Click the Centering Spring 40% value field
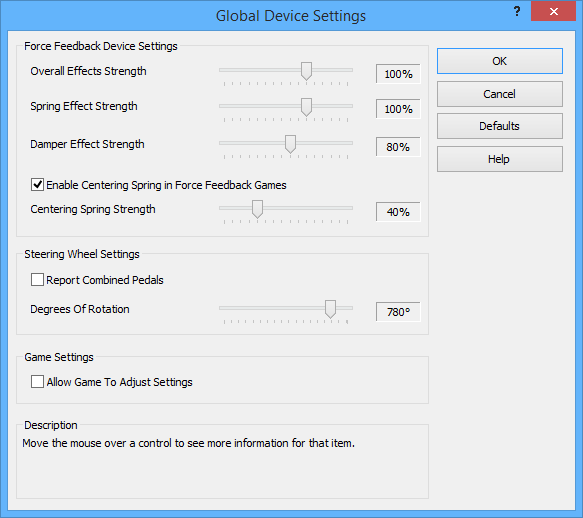Screen dimensions: 583x518 click(398, 212)
